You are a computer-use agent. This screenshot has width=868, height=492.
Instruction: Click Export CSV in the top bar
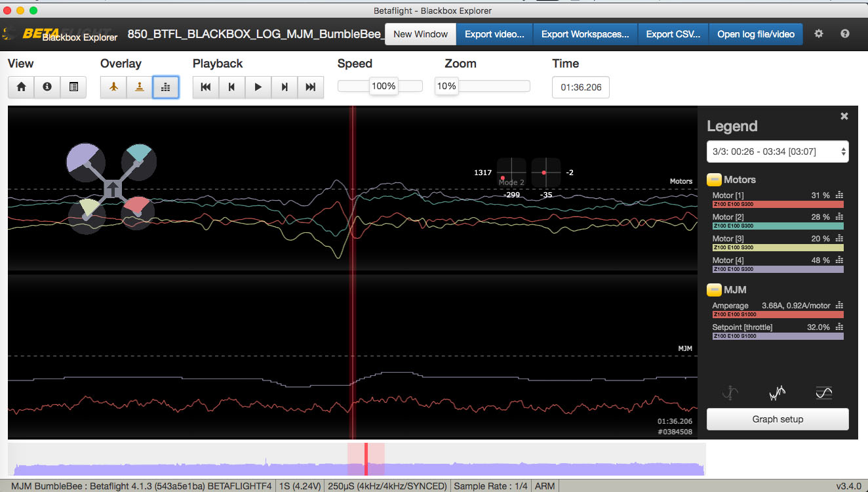point(673,33)
